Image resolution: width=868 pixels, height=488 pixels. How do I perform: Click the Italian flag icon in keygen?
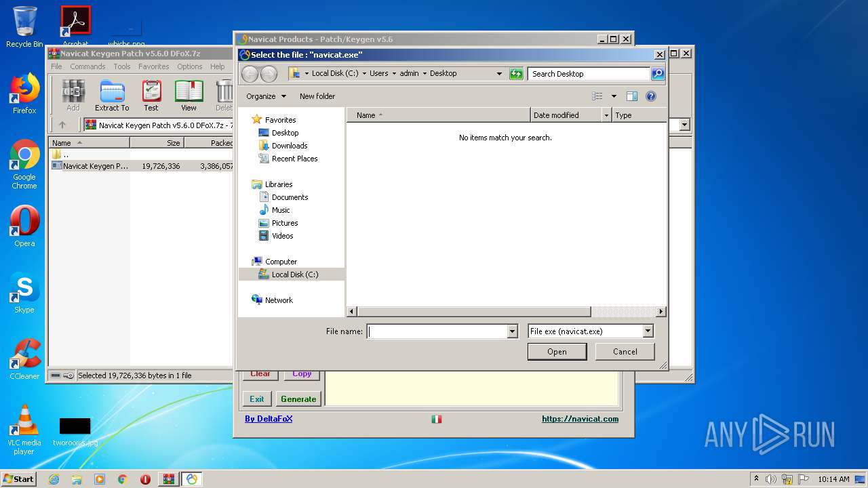click(x=437, y=420)
